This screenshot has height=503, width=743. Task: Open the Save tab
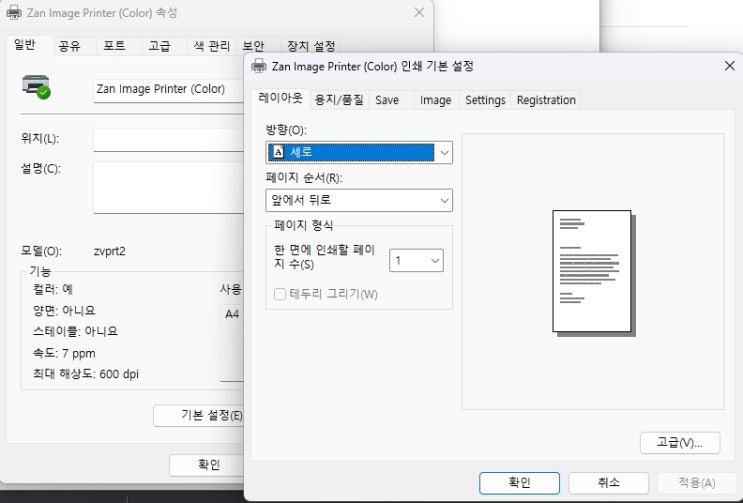[387, 100]
